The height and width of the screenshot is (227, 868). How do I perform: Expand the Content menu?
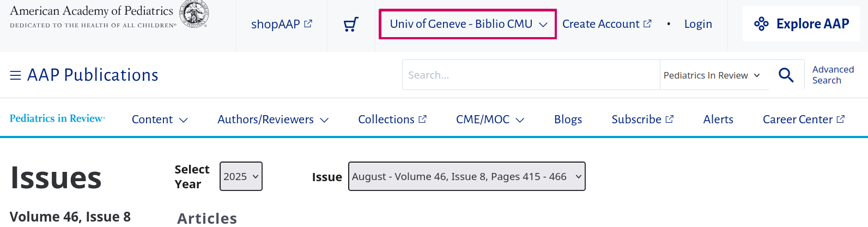click(160, 120)
